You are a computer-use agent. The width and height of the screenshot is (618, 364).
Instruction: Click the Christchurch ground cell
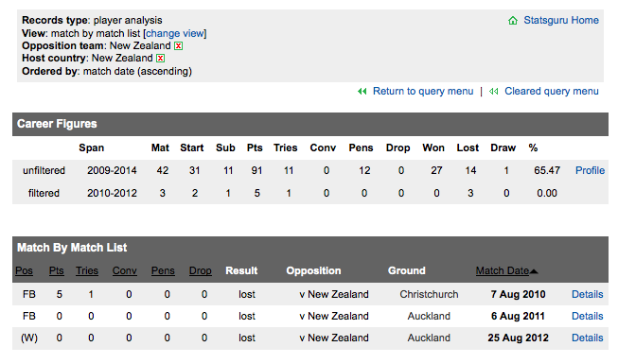tap(429, 295)
